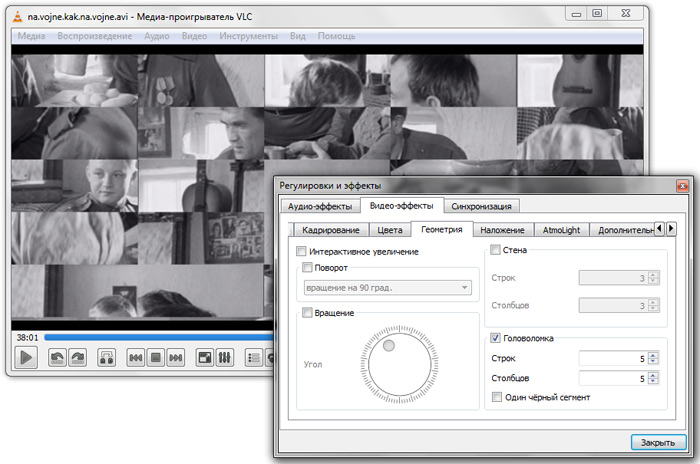This screenshot has width=700, height=464.
Task: Increase the Головоломка Строк spinner value
Action: tap(655, 354)
